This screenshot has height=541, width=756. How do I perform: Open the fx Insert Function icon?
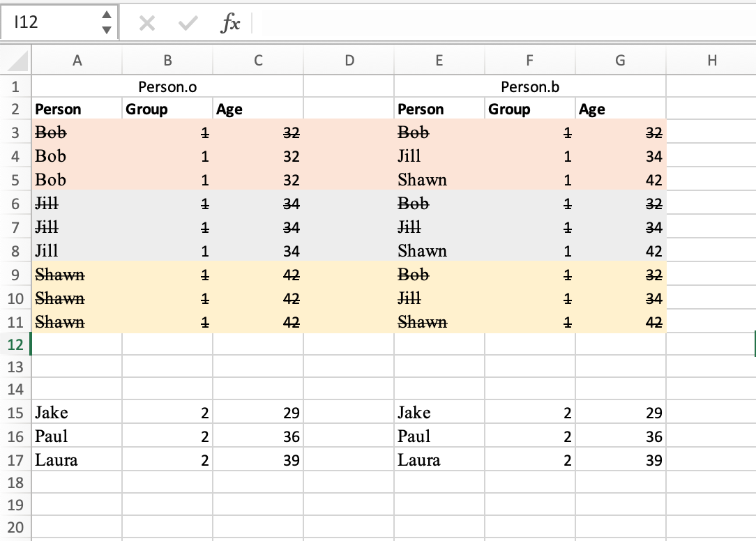[230, 23]
